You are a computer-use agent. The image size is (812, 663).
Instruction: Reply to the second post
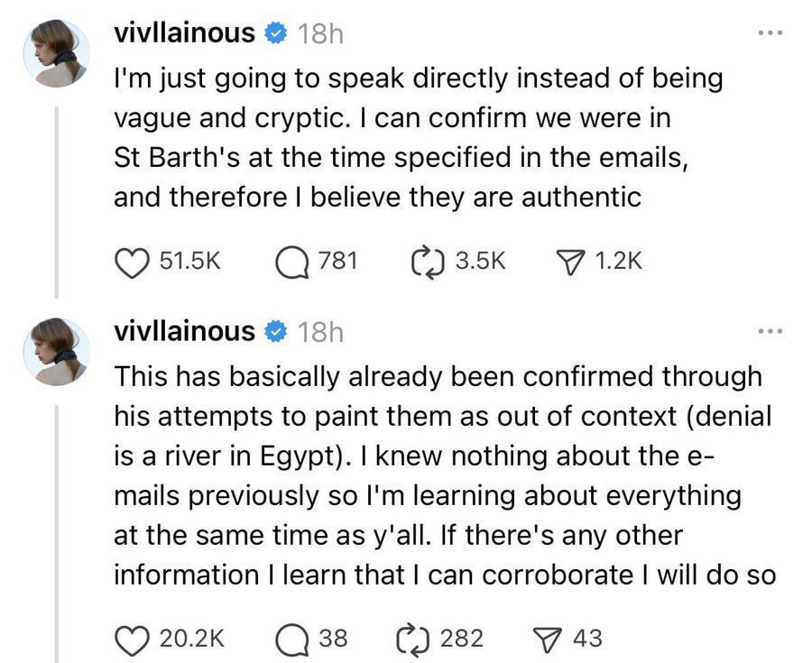click(x=291, y=639)
